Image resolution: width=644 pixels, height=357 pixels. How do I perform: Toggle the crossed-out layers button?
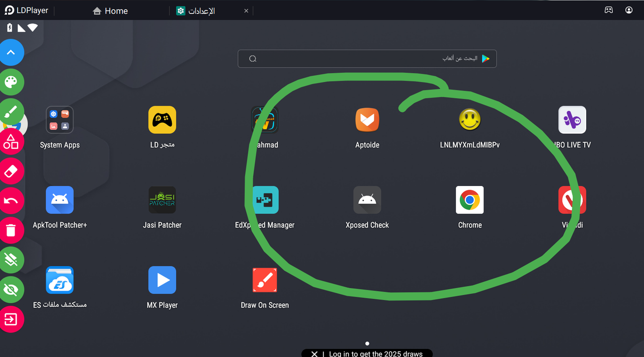pyautogui.click(x=11, y=260)
